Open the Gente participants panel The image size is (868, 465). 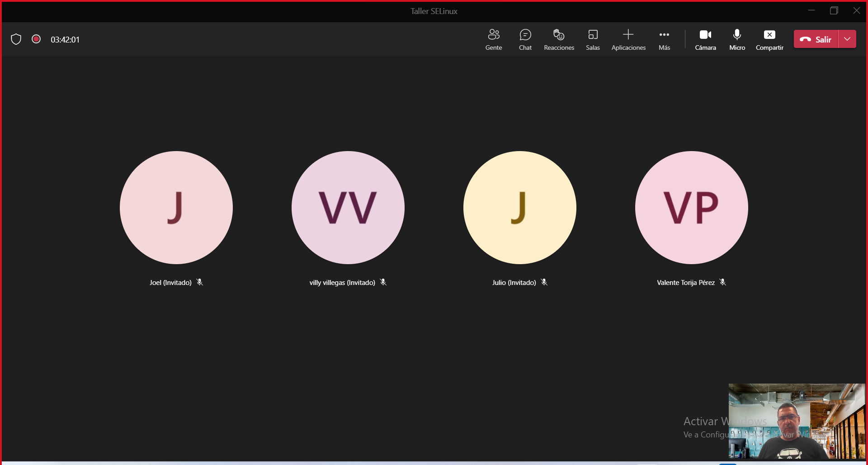(x=493, y=39)
